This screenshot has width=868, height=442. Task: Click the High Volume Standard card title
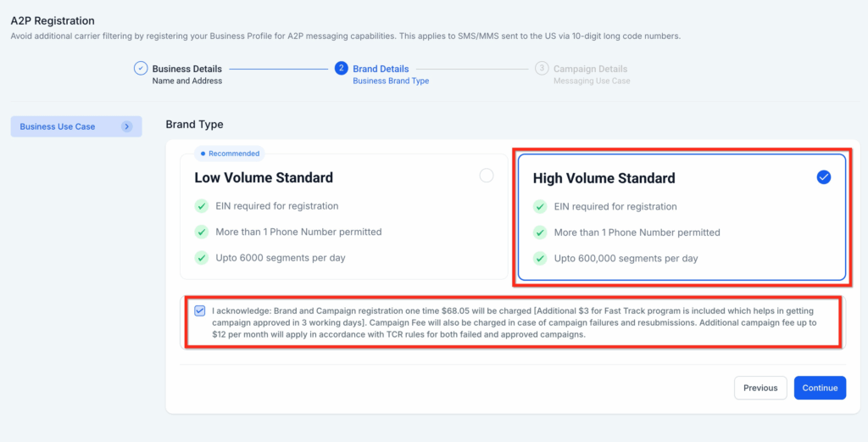604,178
